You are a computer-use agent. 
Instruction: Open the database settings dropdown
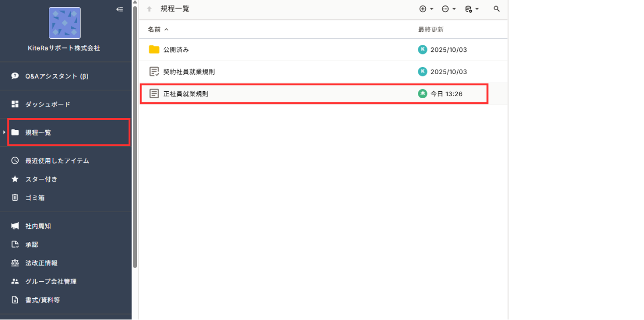pos(471,9)
